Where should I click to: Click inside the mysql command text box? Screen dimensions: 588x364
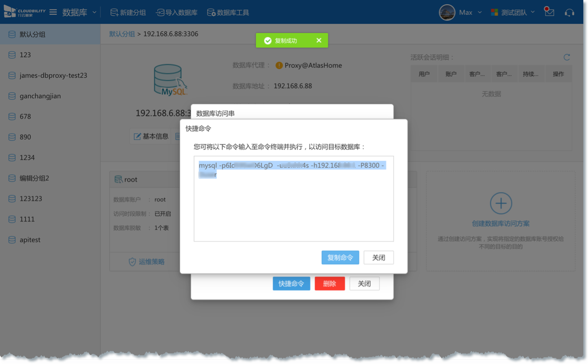pyautogui.click(x=294, y=209)
